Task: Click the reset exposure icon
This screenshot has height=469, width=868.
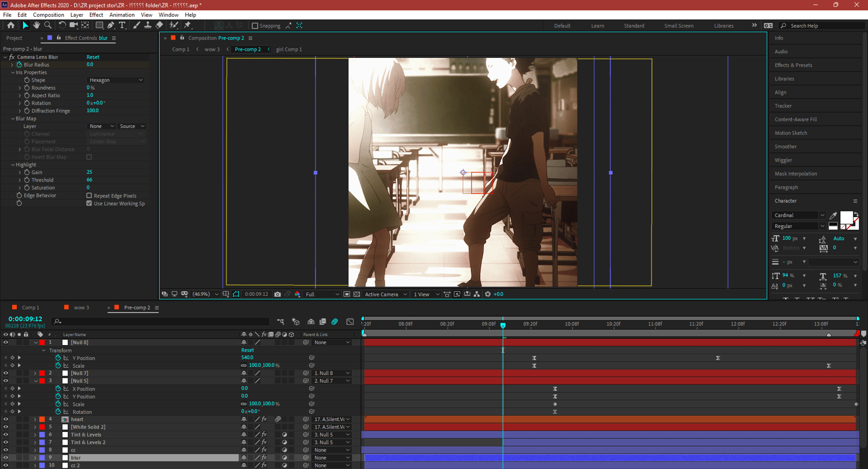Action: point(488,294)
